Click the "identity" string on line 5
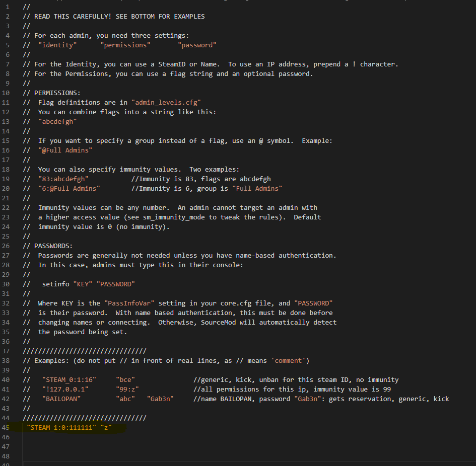The image size is (476, 466). pos(57,45)
